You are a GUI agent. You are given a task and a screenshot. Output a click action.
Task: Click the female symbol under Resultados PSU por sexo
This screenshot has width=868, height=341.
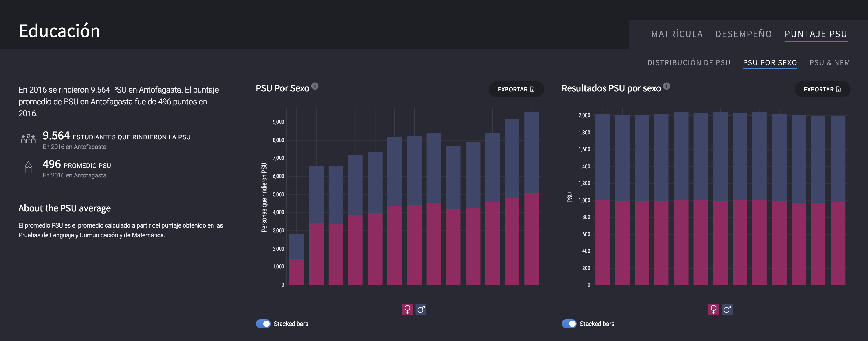click(x=713, y=309)
